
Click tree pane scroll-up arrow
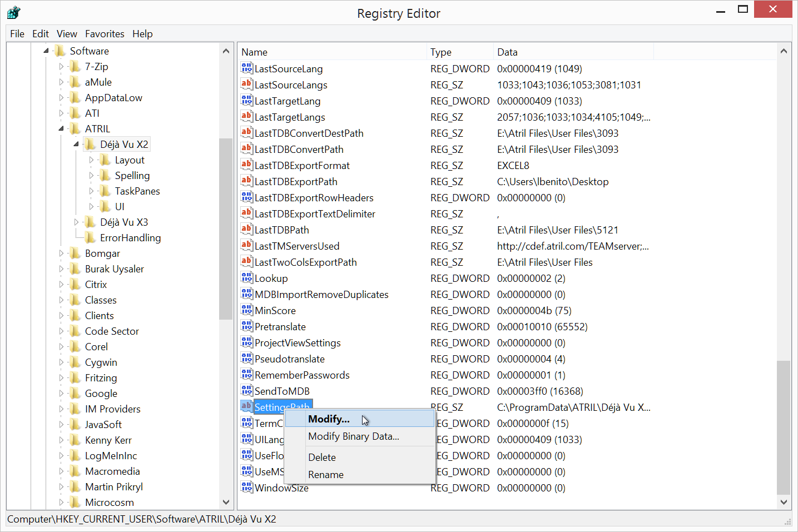tap(226, 51)
